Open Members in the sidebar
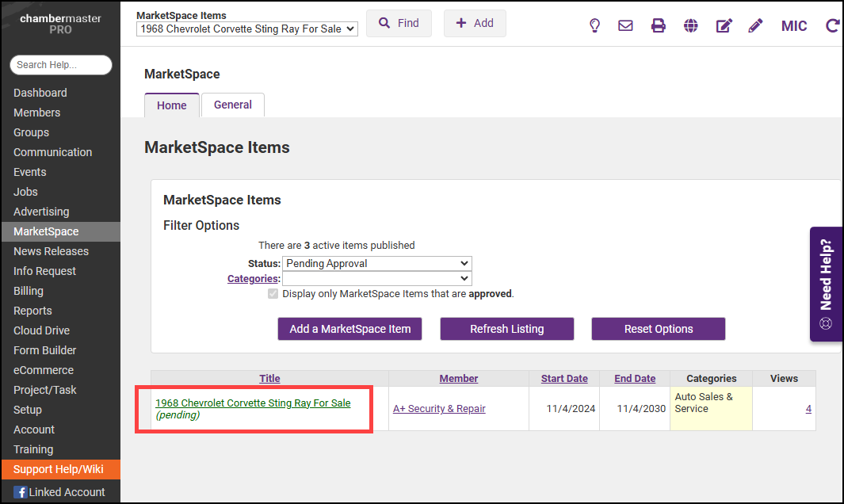Viewport: 844px width, 504px height. [37, 113]
